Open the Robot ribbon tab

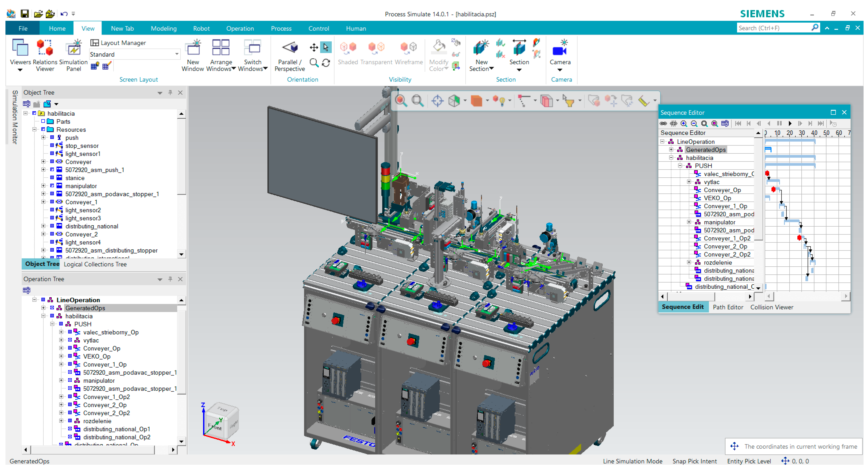201,28
